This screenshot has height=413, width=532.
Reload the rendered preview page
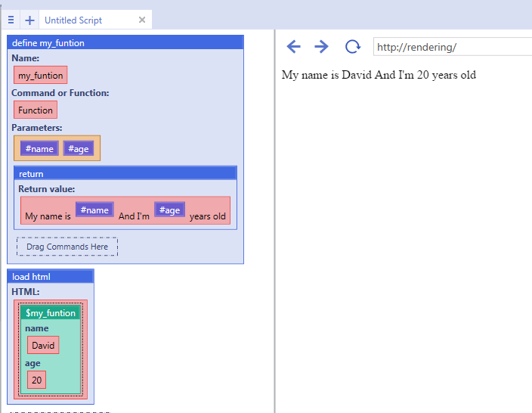click(x=352, y=47)
